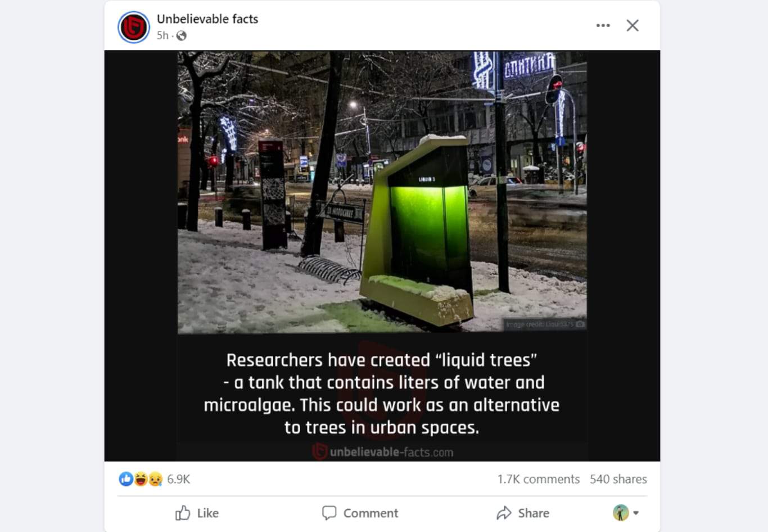Image resolution: width=768 pixels, height=532 pixels.
Task: Open the Unbelievable facts page name link
Action: [207, 19]
